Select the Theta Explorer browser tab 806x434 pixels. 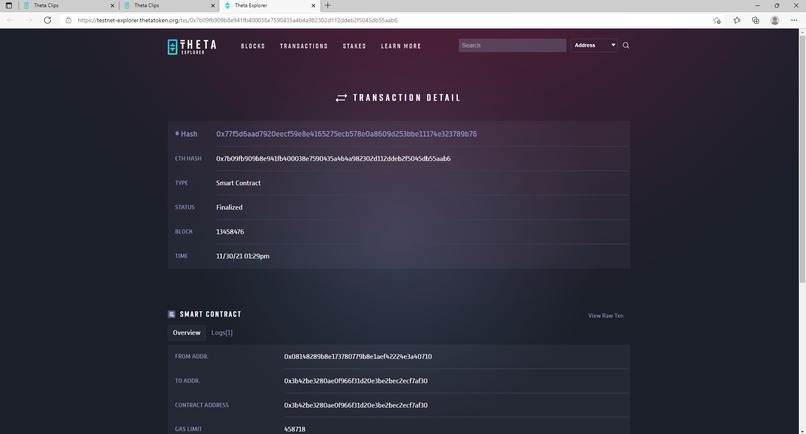coord(269,5)
